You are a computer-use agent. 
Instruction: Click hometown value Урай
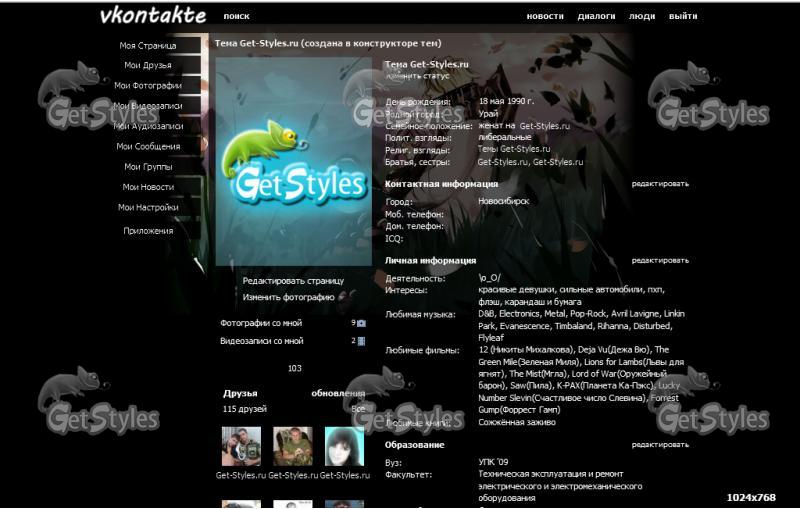[x=488, y=114]
